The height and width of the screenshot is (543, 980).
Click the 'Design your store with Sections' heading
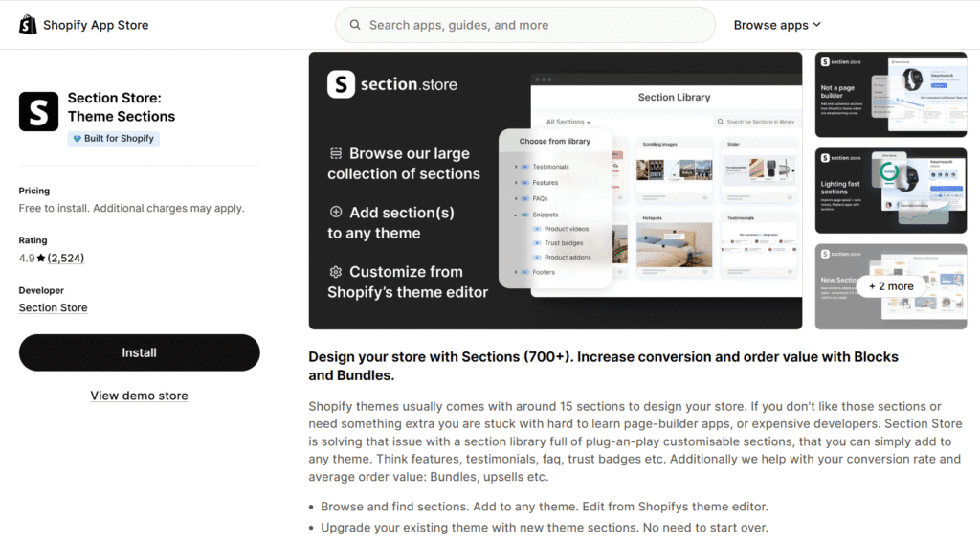(x=603, y=366)
